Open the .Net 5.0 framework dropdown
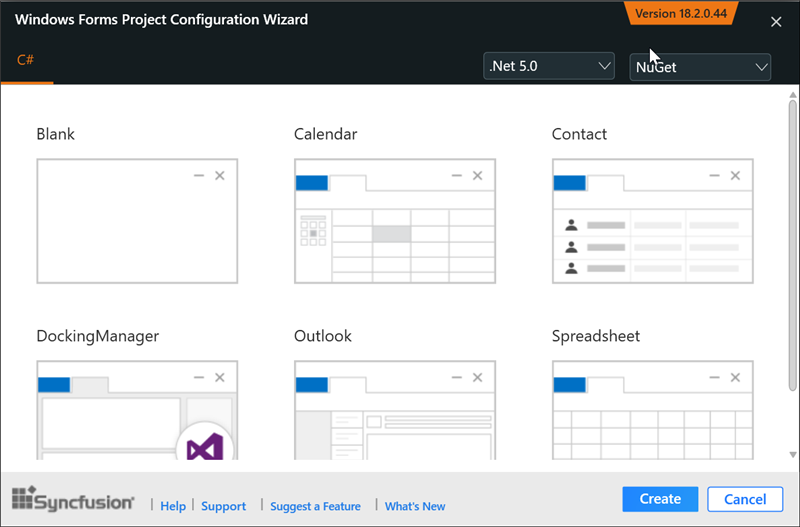Viewport: 800px width, 527px height. [549, 66]
